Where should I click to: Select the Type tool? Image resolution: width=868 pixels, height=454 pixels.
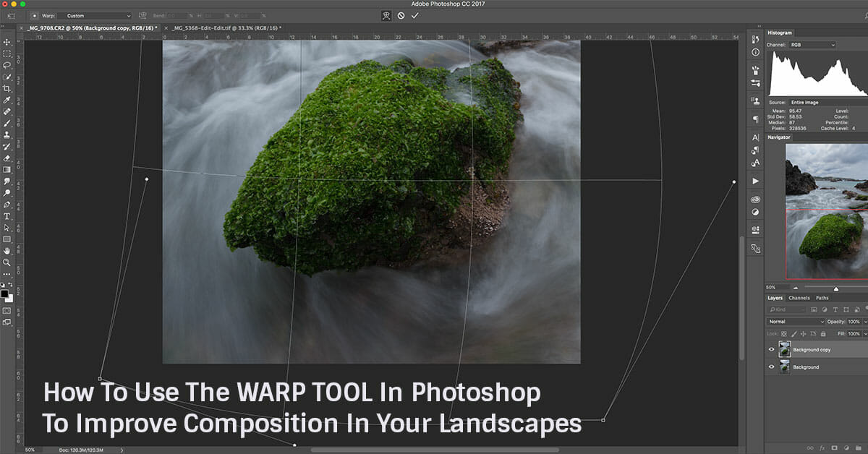[7, 216]
